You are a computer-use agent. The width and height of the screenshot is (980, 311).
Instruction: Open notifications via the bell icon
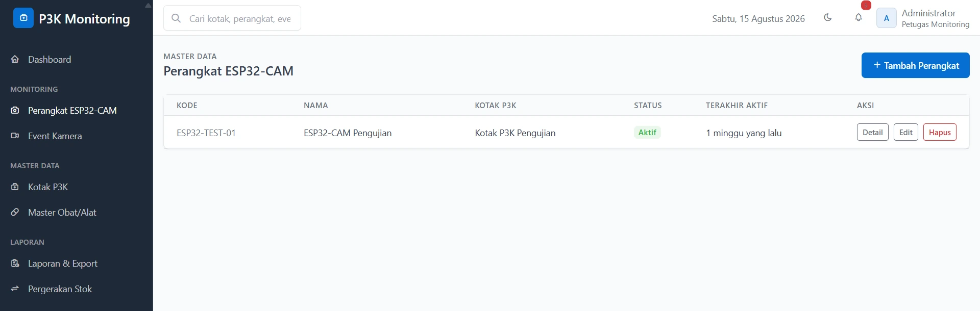[859, 17]
